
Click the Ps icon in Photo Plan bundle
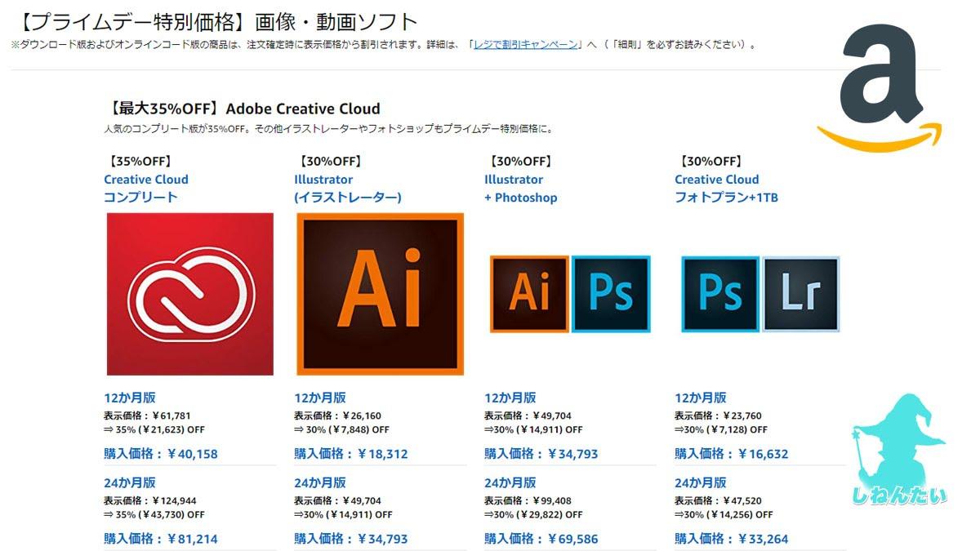click(x=719, y=294)
